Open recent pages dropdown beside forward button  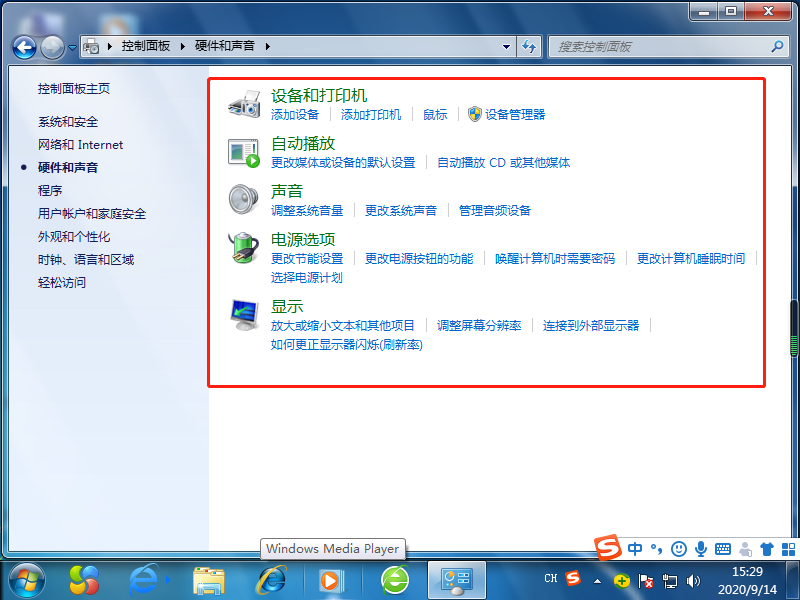[x=73, y=47]
